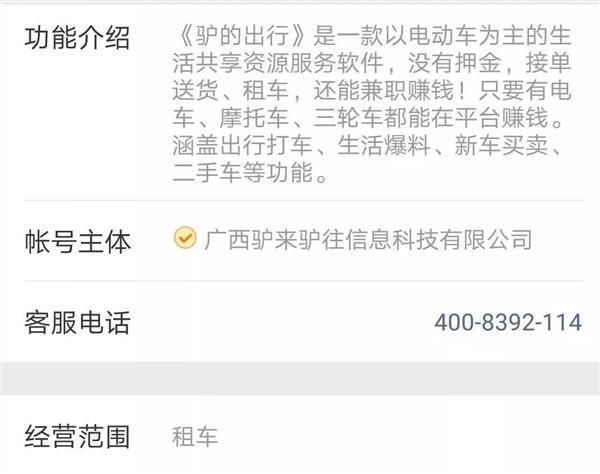Tap the 客服电话 row label
Image resolution: width=600 pixels, height=474 pixels.
click(x=78, y=323)
